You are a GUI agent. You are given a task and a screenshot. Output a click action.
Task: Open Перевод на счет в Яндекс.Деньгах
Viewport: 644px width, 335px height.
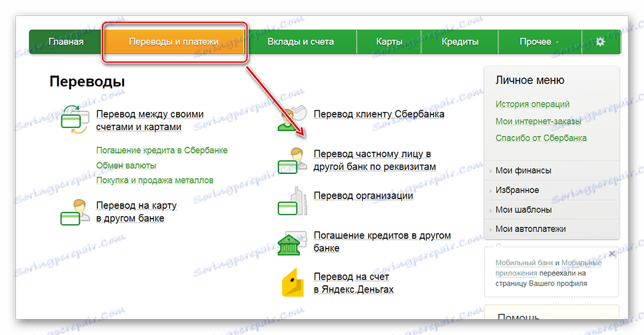click(x=354, y=284)
